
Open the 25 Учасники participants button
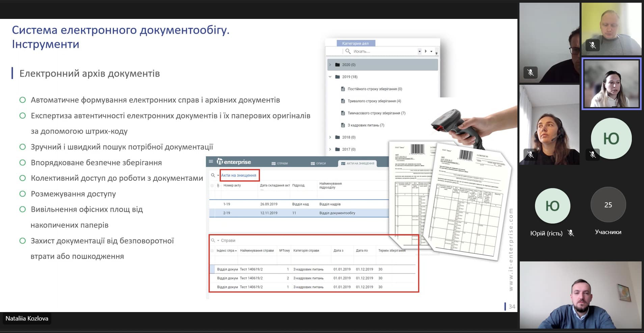(608, 205)
